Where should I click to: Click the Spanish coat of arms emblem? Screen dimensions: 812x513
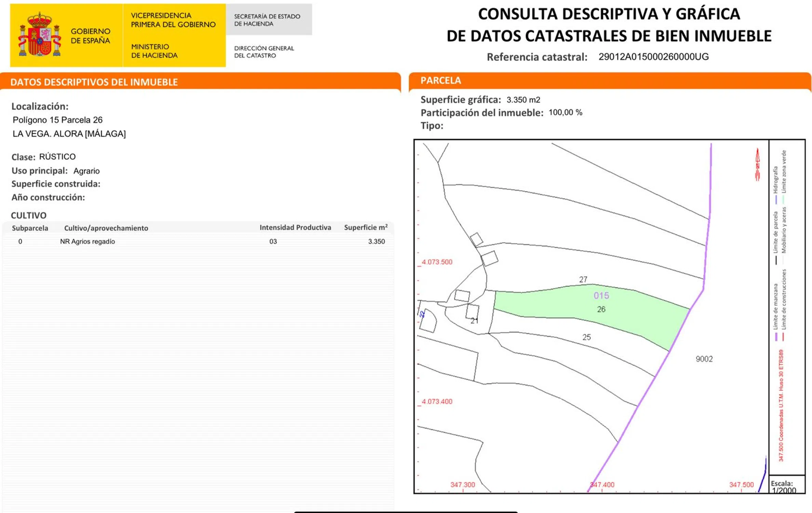[x=39, y=34]
